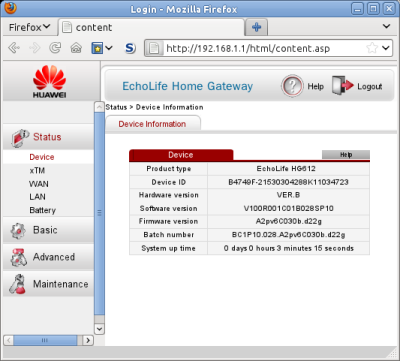Open Battery status page

[x=42, y=210]
